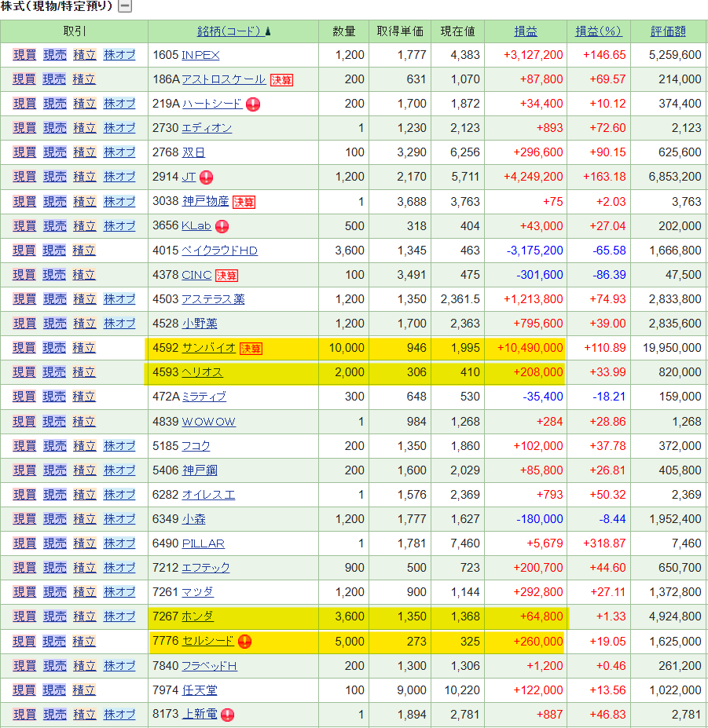The image size is (708, 728).
Task: Sort by the 評価額 column header
Action: pos(668,31)
